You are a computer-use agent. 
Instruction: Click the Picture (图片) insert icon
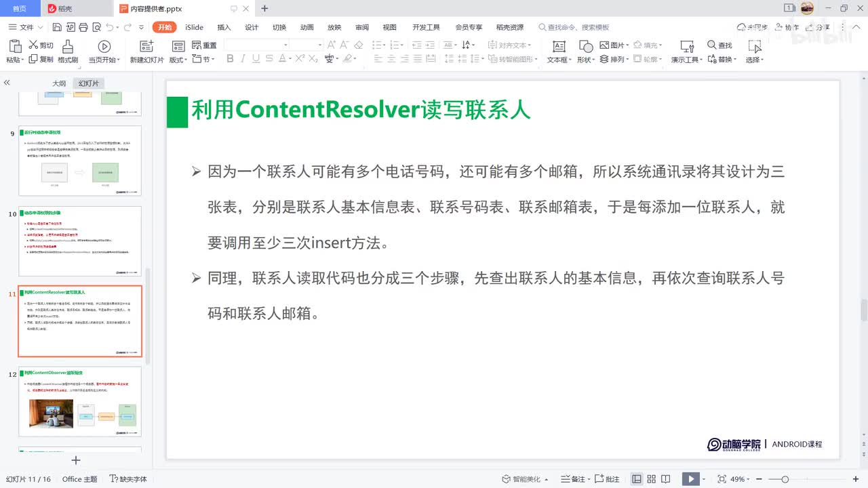604,45
